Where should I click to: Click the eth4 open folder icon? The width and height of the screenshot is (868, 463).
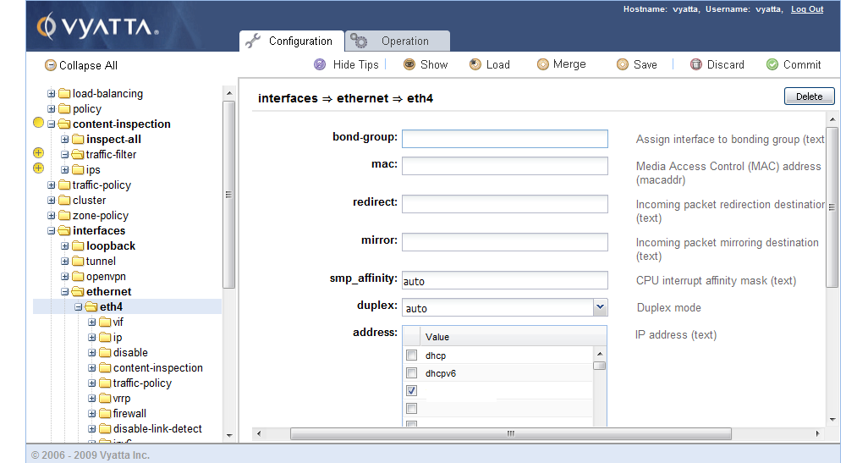click(91, 306)
